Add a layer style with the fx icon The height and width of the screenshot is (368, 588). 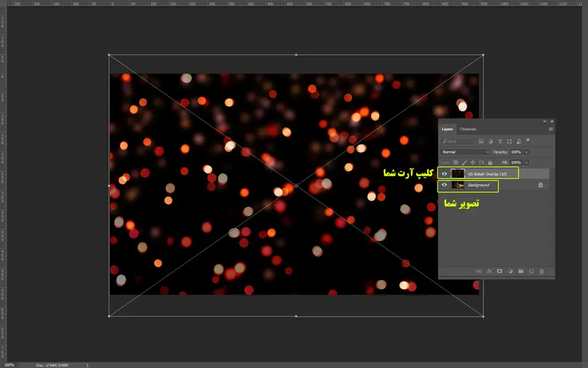point(489,271)
